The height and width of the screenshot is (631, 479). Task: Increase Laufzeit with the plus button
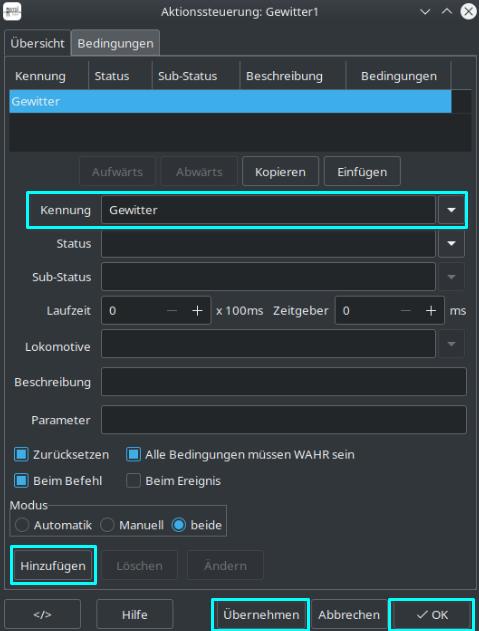point(197,311)
